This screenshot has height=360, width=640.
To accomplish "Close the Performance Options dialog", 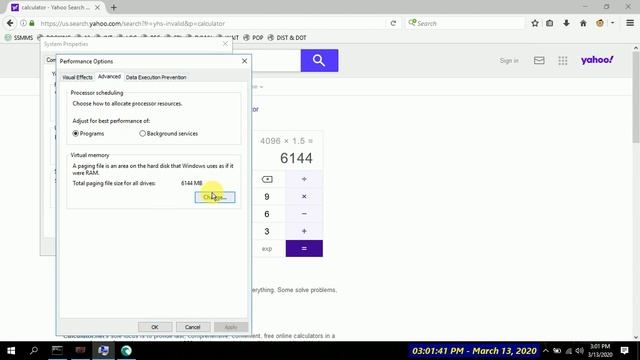I will click(244, 61).
